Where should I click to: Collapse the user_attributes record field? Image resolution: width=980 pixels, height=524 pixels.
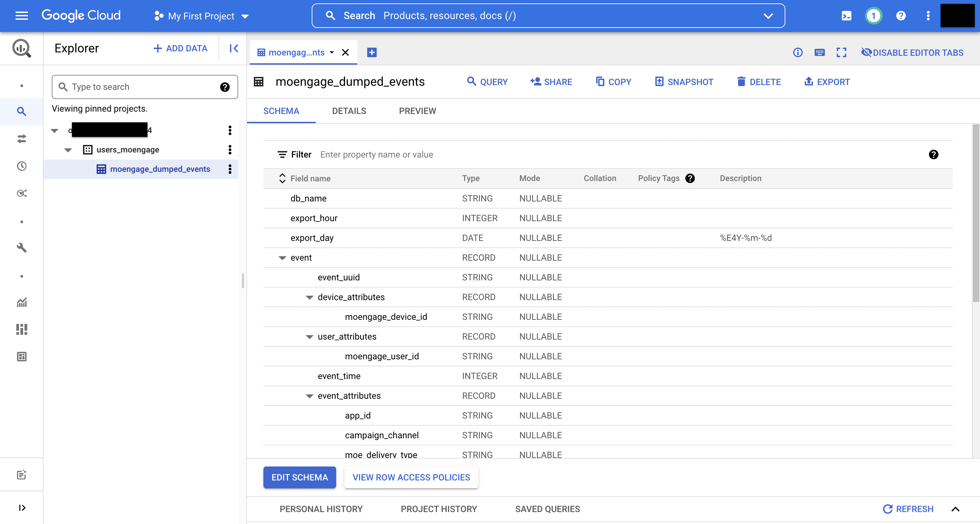309,337
